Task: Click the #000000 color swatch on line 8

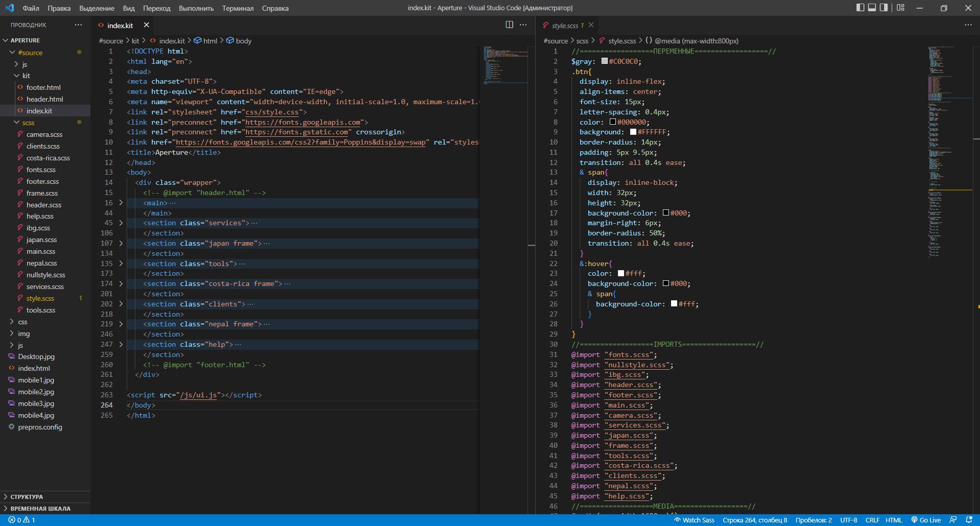Action: pyautogui.click(x=613, y=122)
